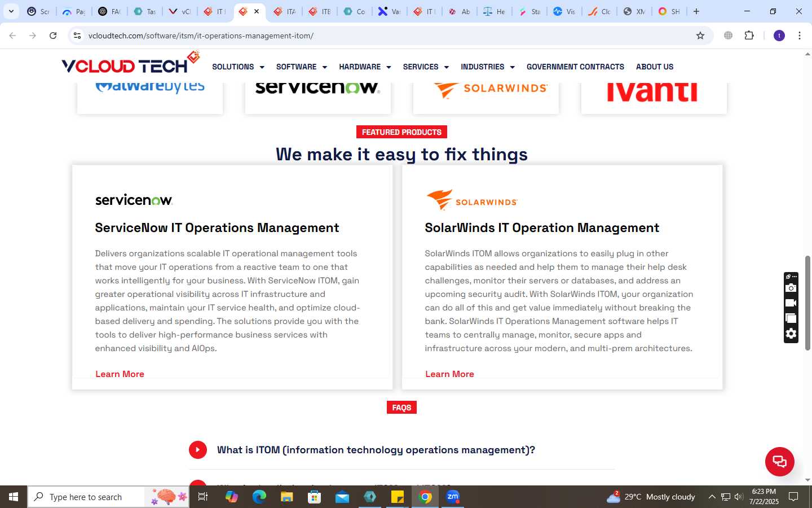Screen dimensions: 812x508
Task: Open File Explorer from the taskbar
Action: 287,497
